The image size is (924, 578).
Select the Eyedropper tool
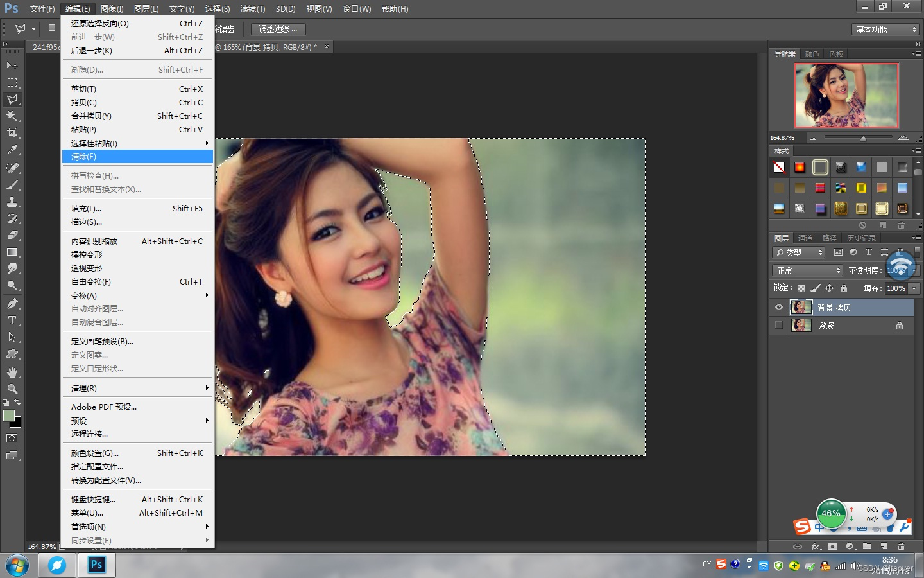point(12,149)
